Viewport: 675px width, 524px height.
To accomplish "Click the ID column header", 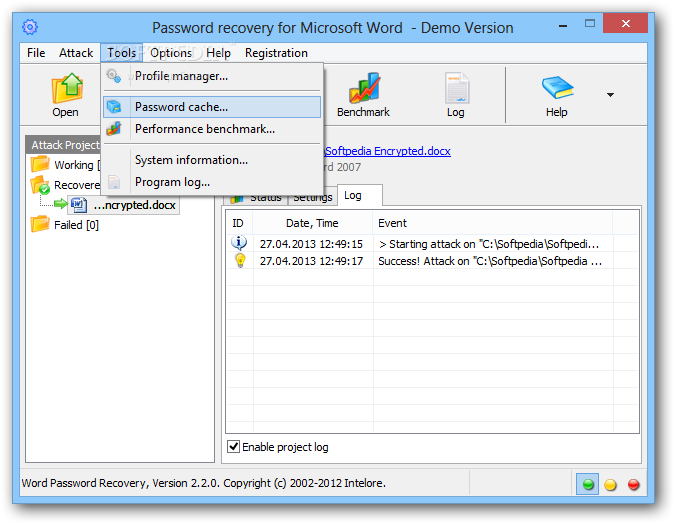I will coord(239,223).
